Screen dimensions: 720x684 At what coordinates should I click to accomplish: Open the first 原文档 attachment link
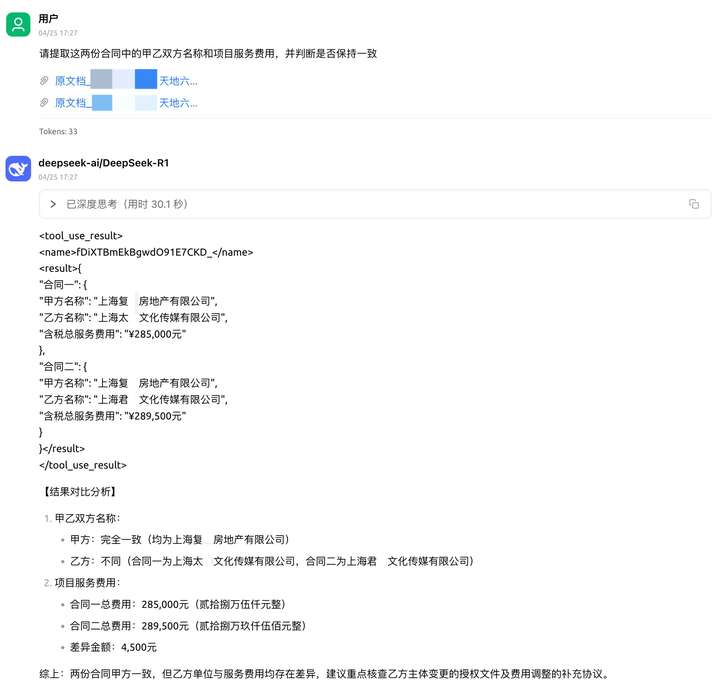click(x=126, y=81)
